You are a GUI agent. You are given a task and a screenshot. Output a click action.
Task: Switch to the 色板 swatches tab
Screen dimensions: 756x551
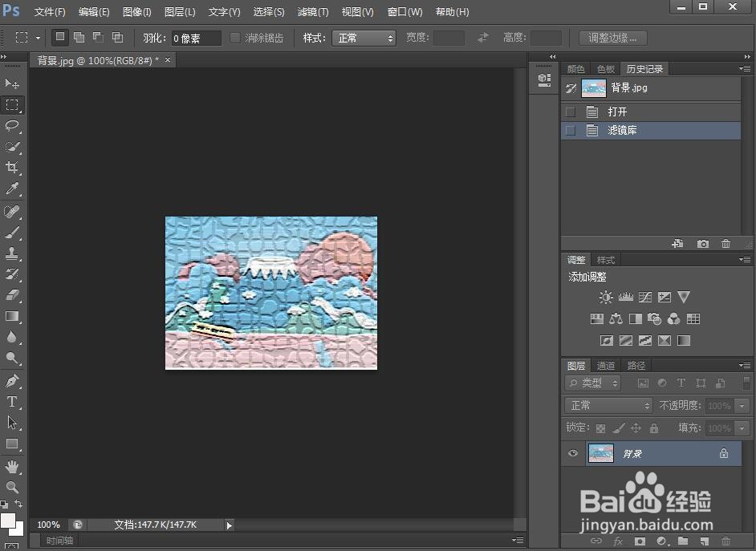pyautogui.click(x=606, y=69)
